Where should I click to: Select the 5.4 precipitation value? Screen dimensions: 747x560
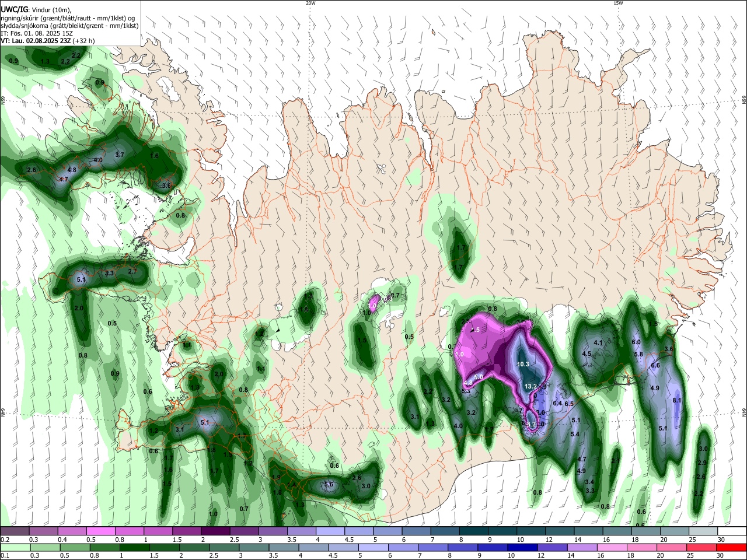[575, 434]
